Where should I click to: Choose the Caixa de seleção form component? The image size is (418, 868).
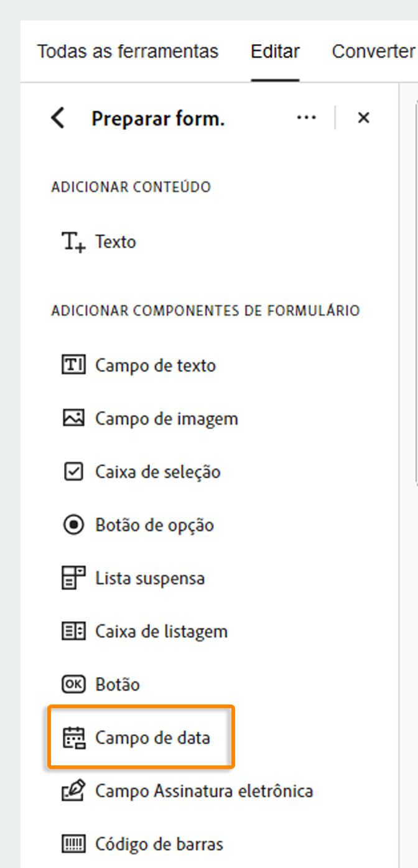[x=73, y=471]
